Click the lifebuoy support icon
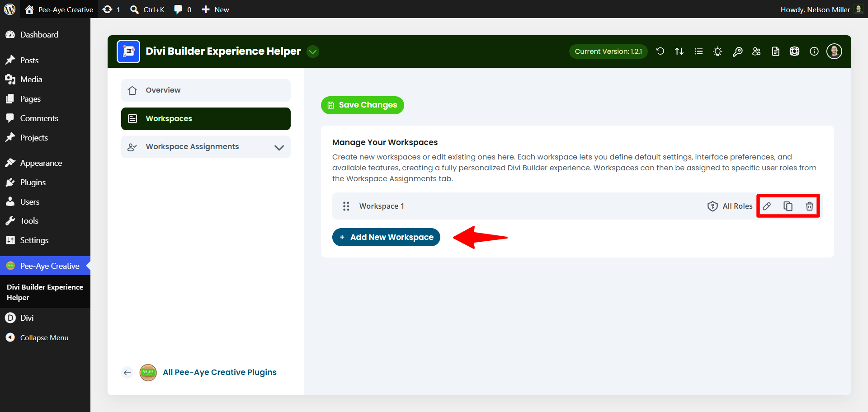This screenshot has height=412, width=868. click(794, 51)
